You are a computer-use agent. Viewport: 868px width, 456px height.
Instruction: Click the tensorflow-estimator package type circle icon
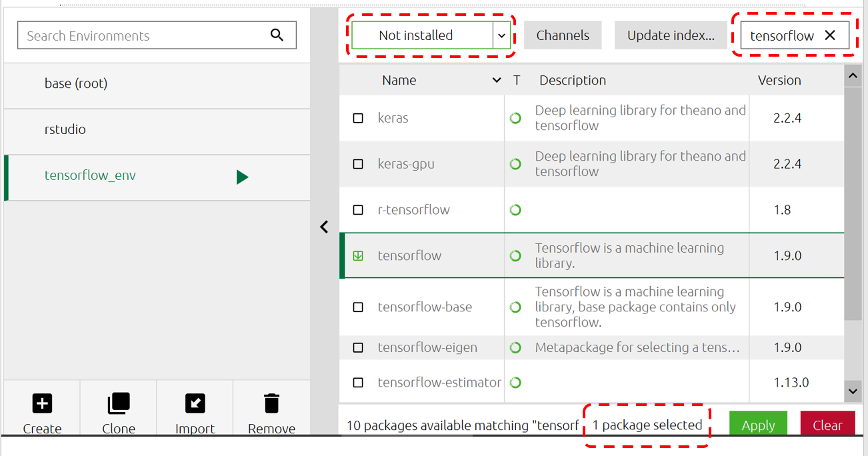(515, 383)
